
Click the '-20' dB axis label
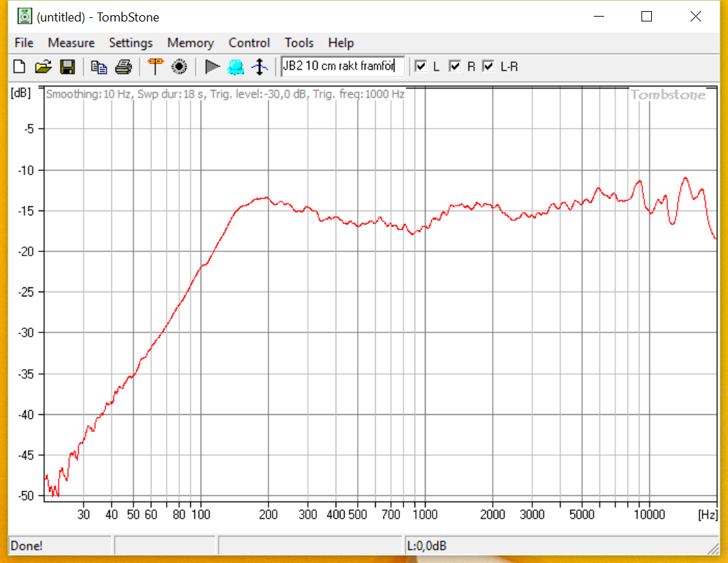[x=26, y=251]
